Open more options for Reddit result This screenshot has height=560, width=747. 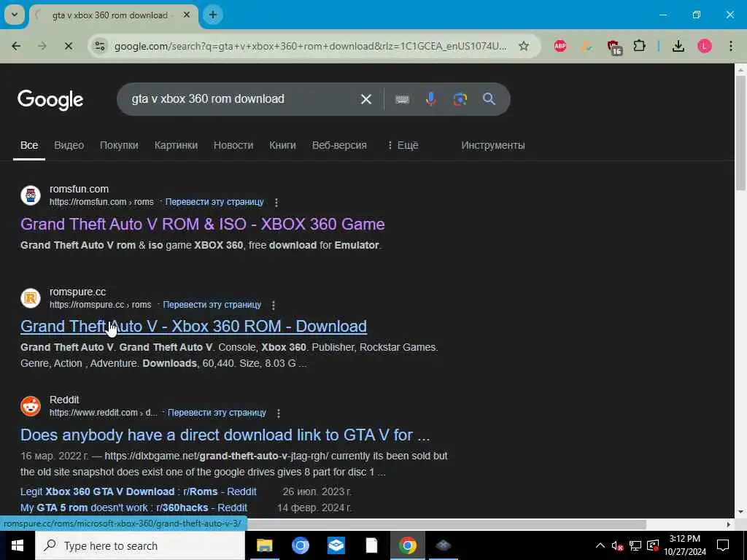pyautogui.click(x=279, y=413)
